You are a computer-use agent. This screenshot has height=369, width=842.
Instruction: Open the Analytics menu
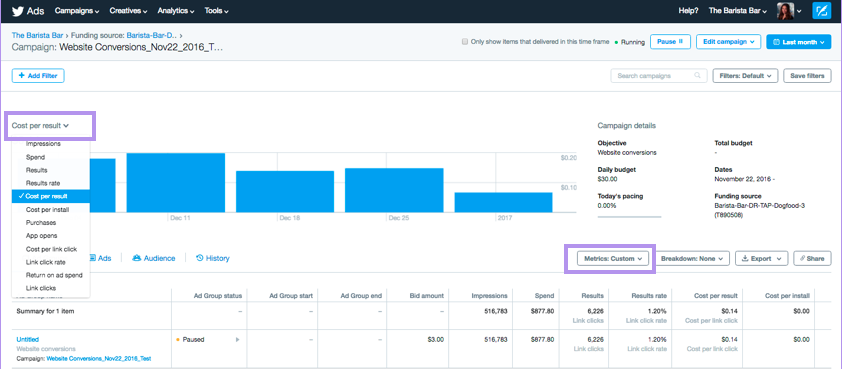[x=176, y=11]
